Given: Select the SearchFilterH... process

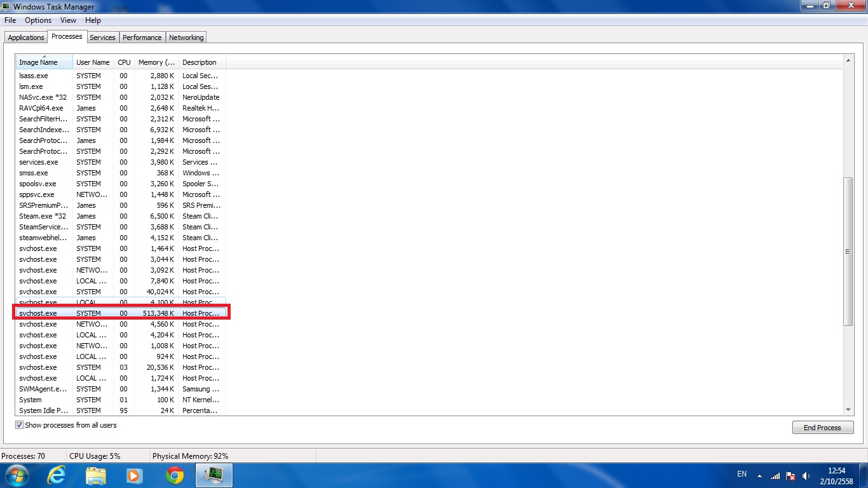Looking at the screenshot, I should pyautogui.click(x=121, y=119).
